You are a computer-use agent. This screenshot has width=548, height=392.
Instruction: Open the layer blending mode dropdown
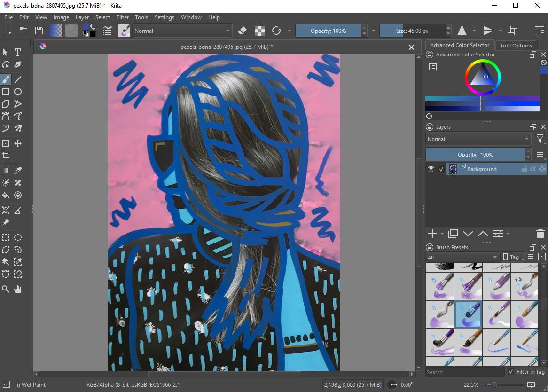point(478,139)
